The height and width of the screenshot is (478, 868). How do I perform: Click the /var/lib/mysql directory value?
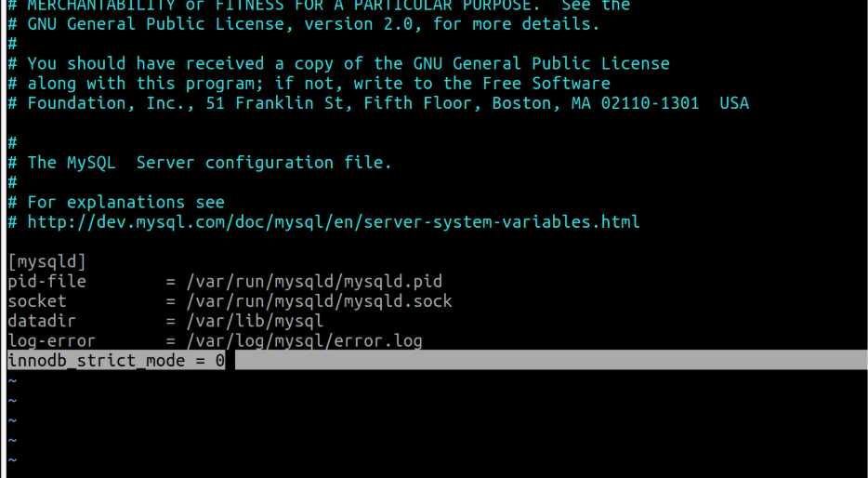click(x=255, y=321)
